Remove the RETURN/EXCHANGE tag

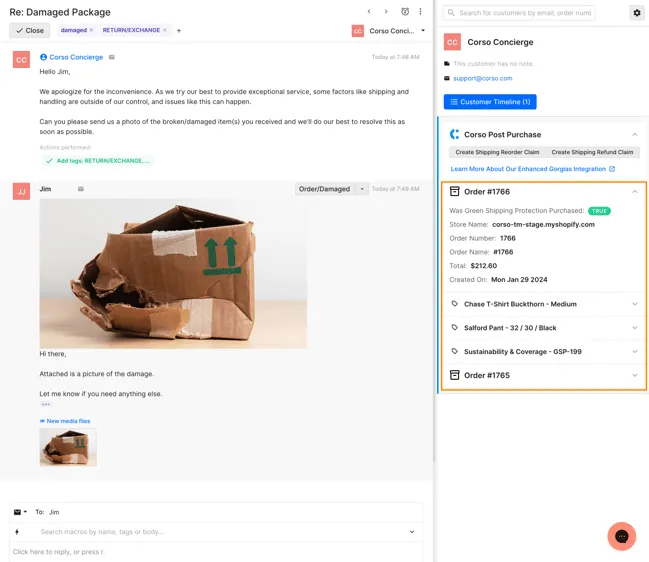click(165, 30)
